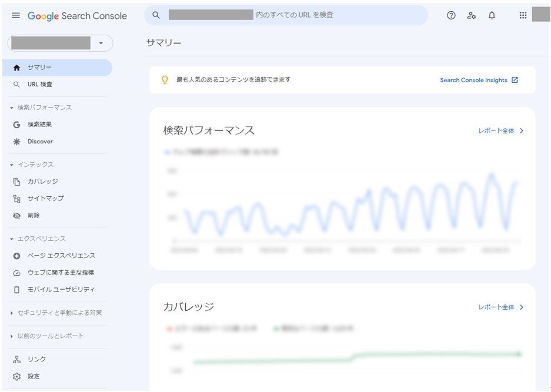Open the hamburger main menu icon

click(x=16, y=16)
